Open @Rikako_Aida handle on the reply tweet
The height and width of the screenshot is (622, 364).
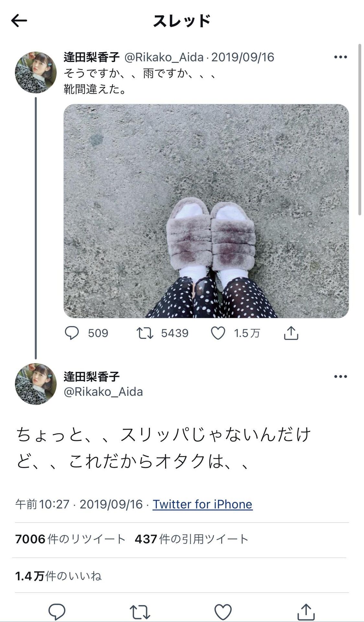pyautogui.click(x=103, y=392)
